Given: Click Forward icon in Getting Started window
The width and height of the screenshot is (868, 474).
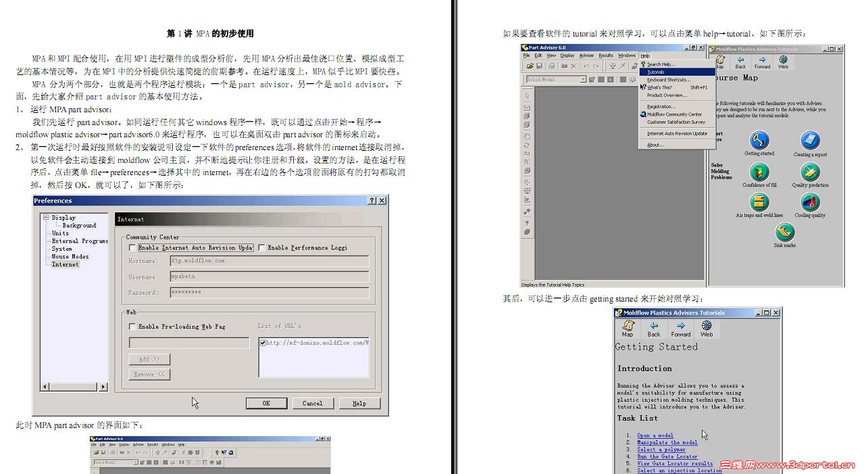Looking at the screenshot, I should 681,329.
